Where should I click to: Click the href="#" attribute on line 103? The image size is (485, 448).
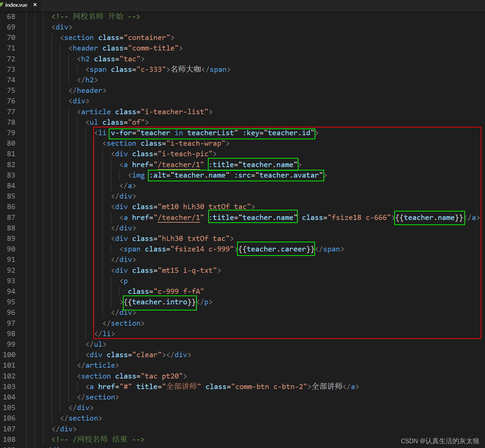[x=115, y=387]
